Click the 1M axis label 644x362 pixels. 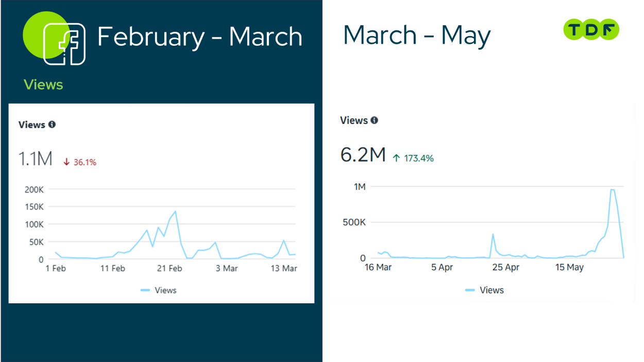pyautogui.click(x=360, y=187)
